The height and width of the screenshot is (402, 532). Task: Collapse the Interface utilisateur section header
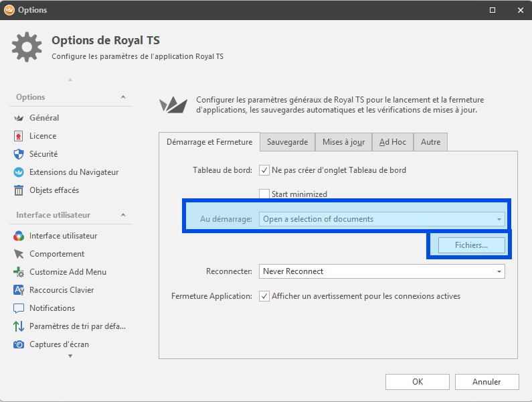(x=123, y=215)
